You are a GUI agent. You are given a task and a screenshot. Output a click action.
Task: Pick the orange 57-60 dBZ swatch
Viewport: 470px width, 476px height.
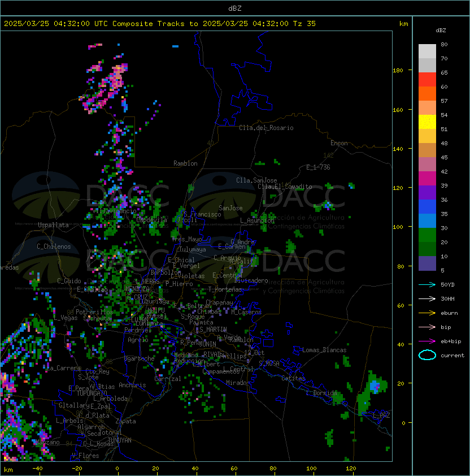427,93
